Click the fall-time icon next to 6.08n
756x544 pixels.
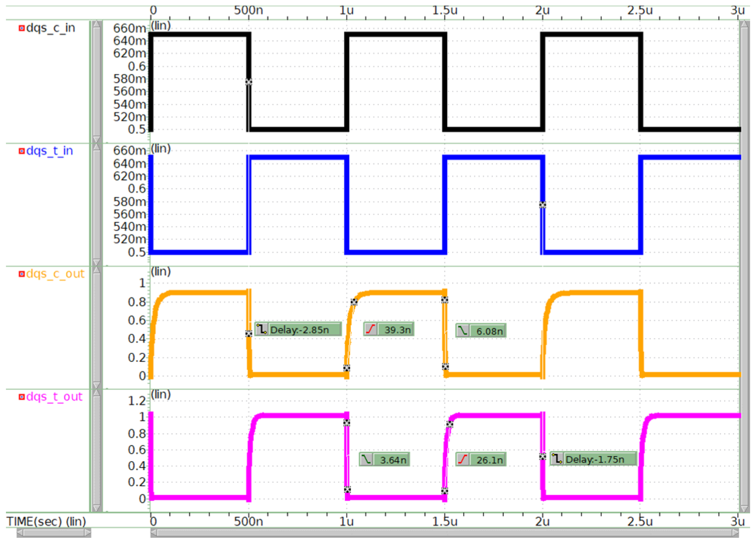click(x=463, y=331)
